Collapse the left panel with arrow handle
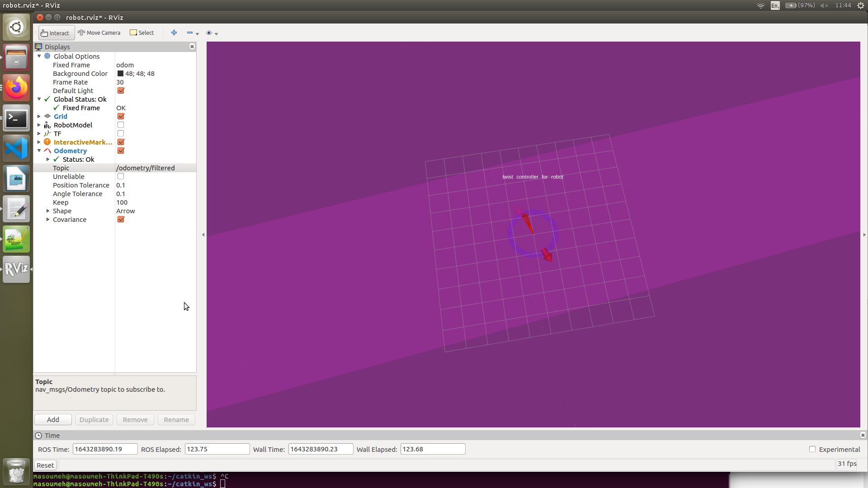The image size is (868, 488). [x=203, y=235]
